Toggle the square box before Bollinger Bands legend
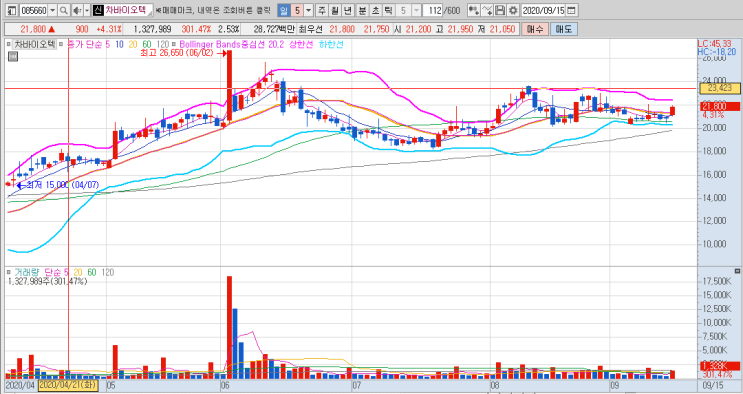The image size is (743, 394). pyautogui.click(x=174, y=45)
